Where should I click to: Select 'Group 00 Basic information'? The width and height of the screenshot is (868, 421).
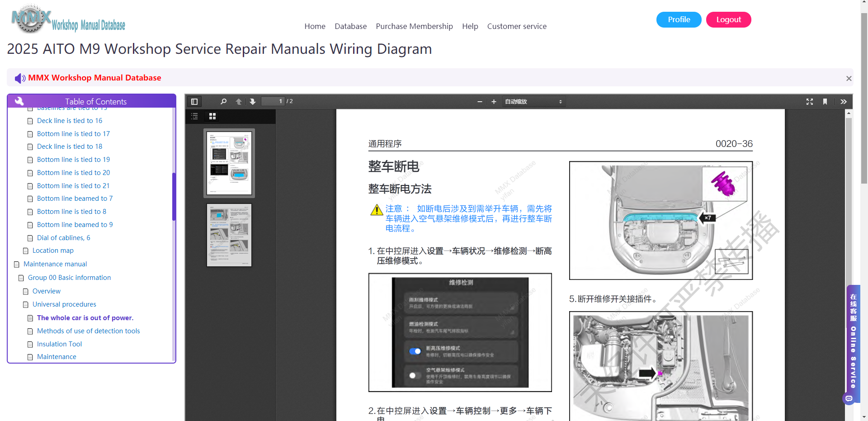coord(69,278)
